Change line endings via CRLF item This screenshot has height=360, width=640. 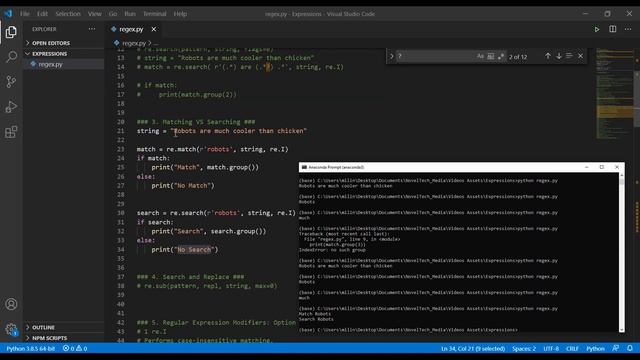click(572, 348)
